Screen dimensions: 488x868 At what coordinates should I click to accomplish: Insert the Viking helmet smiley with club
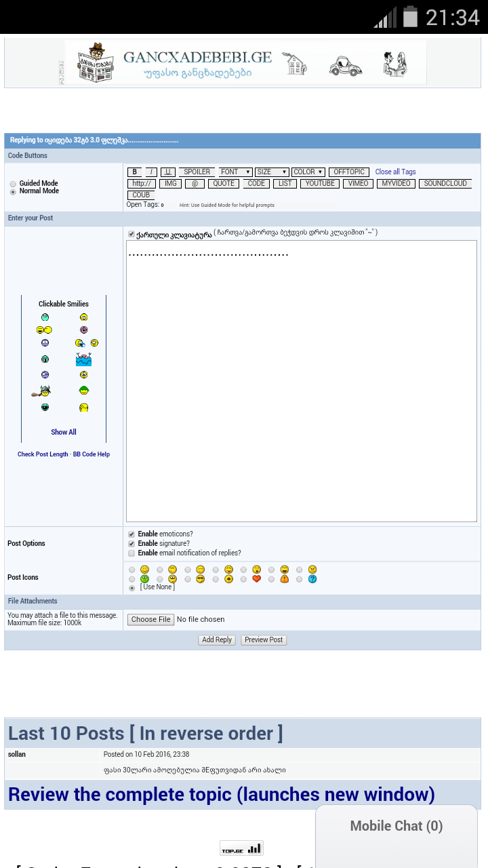(x=41, y=391)
